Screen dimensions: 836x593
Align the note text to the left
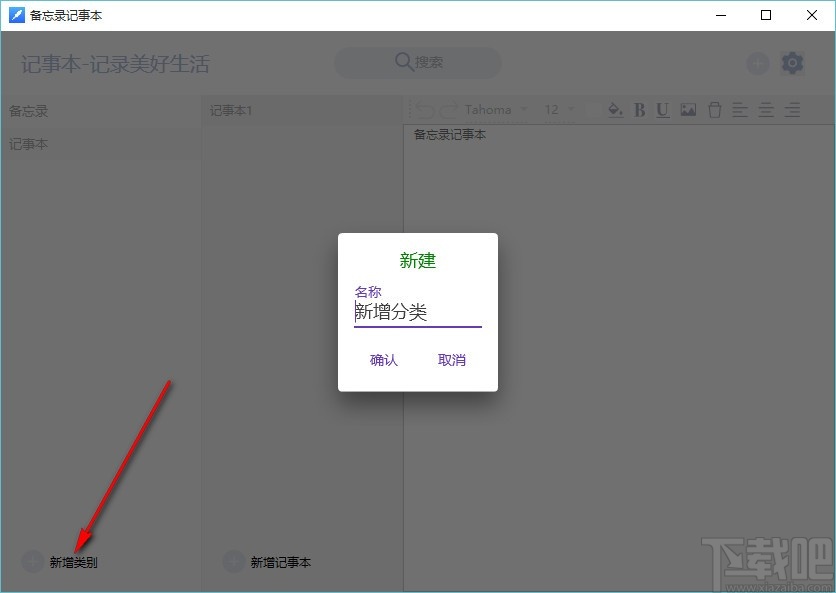click(740, 110)
